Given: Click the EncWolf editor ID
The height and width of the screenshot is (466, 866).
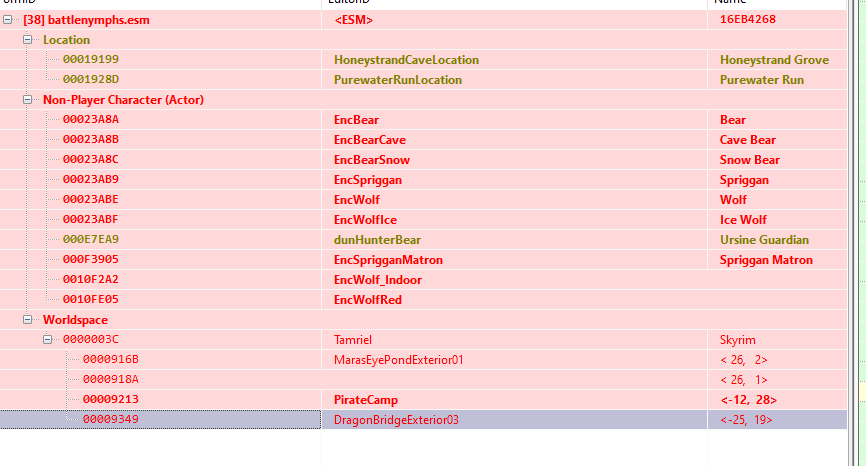Looking at the screenshot, I should (x=357, y=200).
